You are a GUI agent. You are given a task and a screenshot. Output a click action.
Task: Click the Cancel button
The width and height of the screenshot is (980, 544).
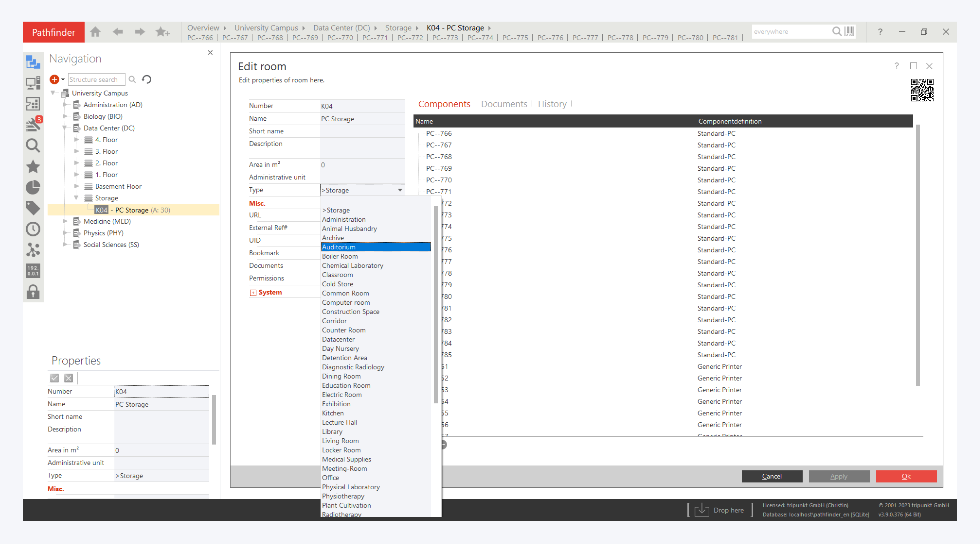pos(772,476)
